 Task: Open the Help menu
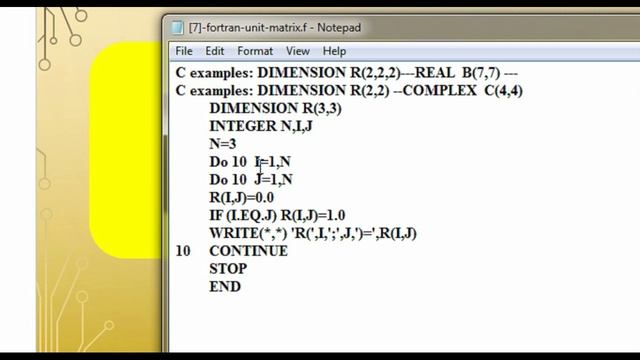334,51
